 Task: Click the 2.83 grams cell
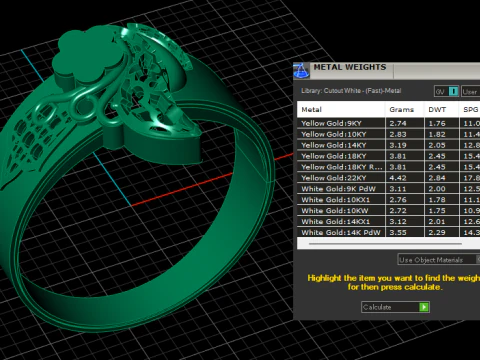[x=405, y=134]
